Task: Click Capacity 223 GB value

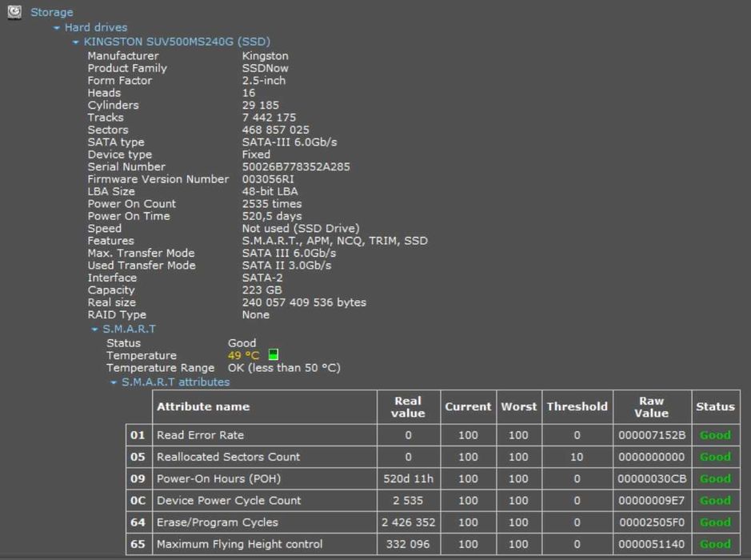Action: click(262, 290)
